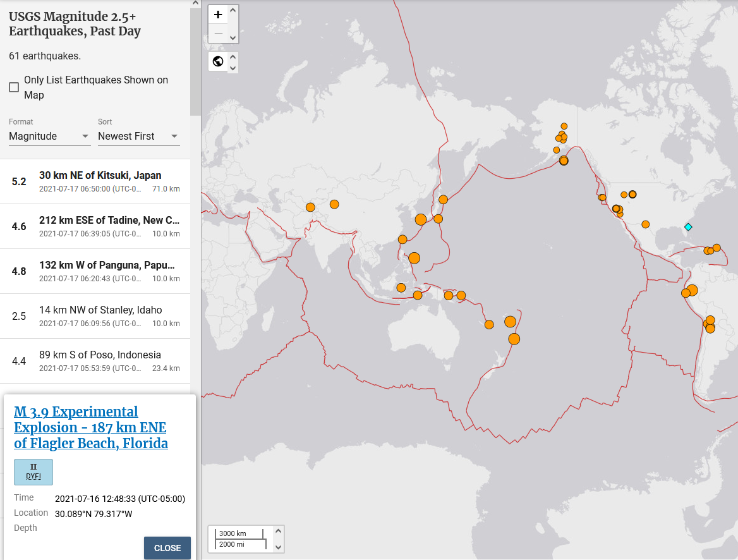Open the Format dropdown showing Magnitude
738x560 pixels.
49,137
